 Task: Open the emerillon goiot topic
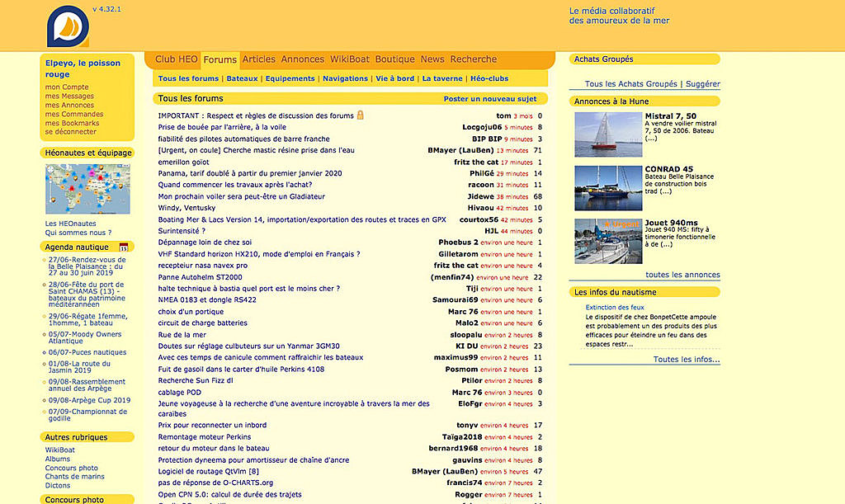pyautogui.click(x=183, y=162)
